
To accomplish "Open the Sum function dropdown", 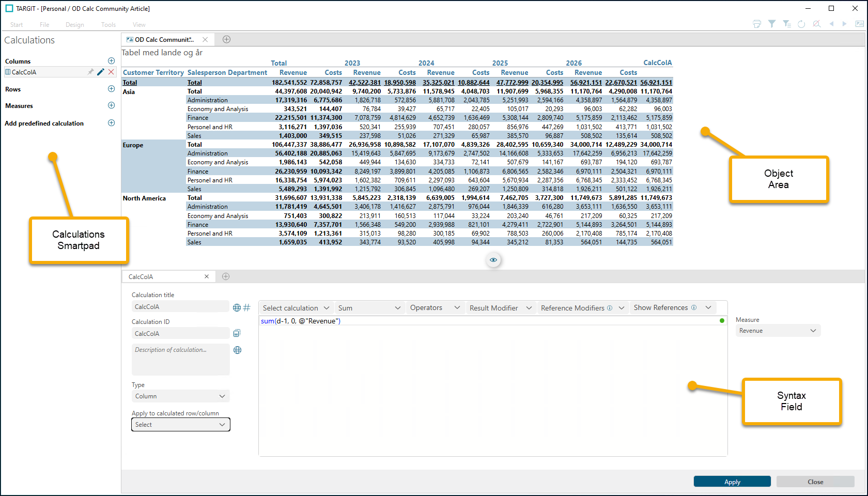I will [369, 308].
